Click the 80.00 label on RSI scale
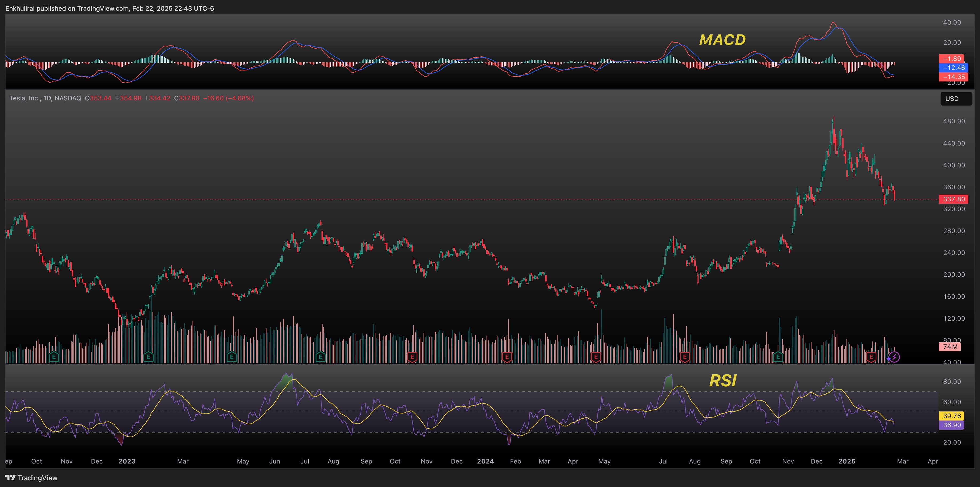The height and width of the screenshot is (487, 980). [952, 382]
